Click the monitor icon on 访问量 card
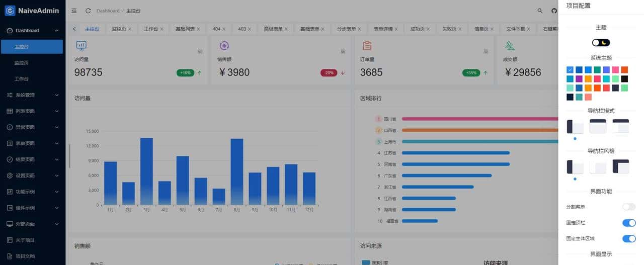 point(81,46)
